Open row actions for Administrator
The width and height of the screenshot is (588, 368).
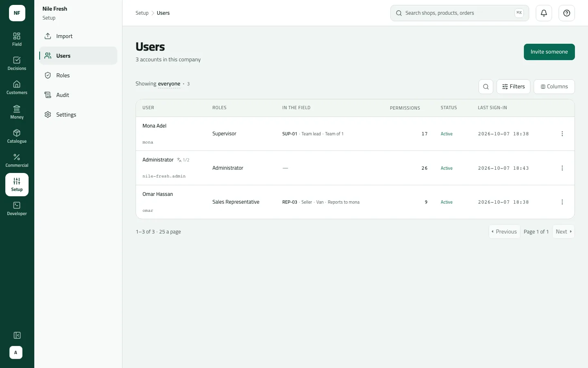pos(562,168)
